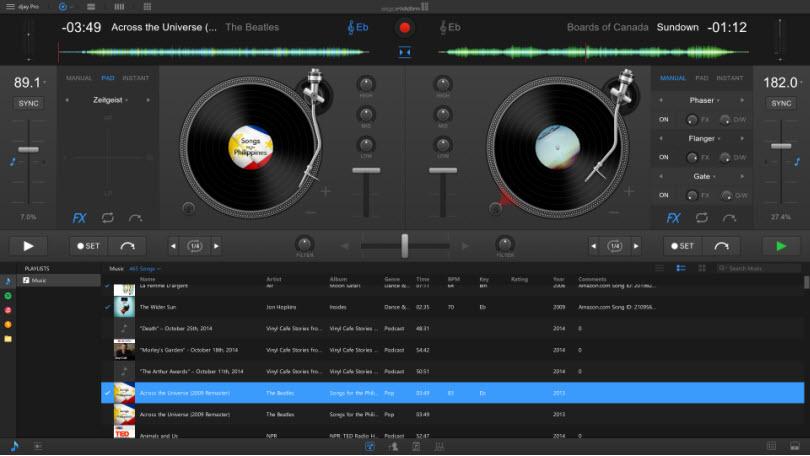
Task: Select the four-deck vertical layout icon
Action: pos(119,7)
